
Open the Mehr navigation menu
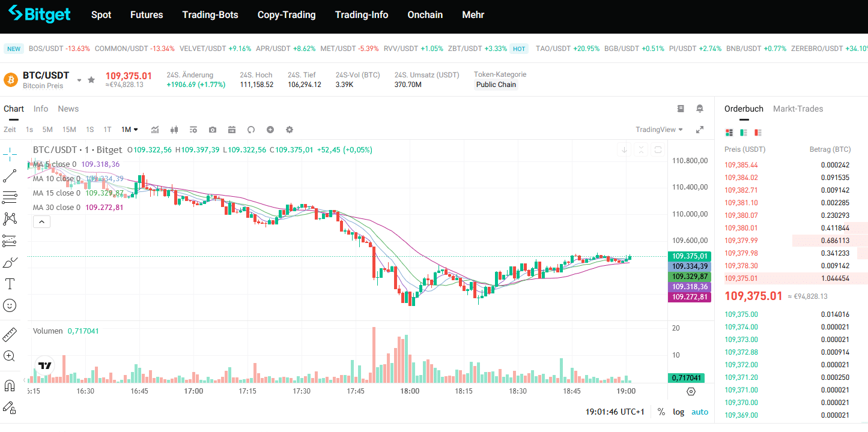[x=473, y=15]
